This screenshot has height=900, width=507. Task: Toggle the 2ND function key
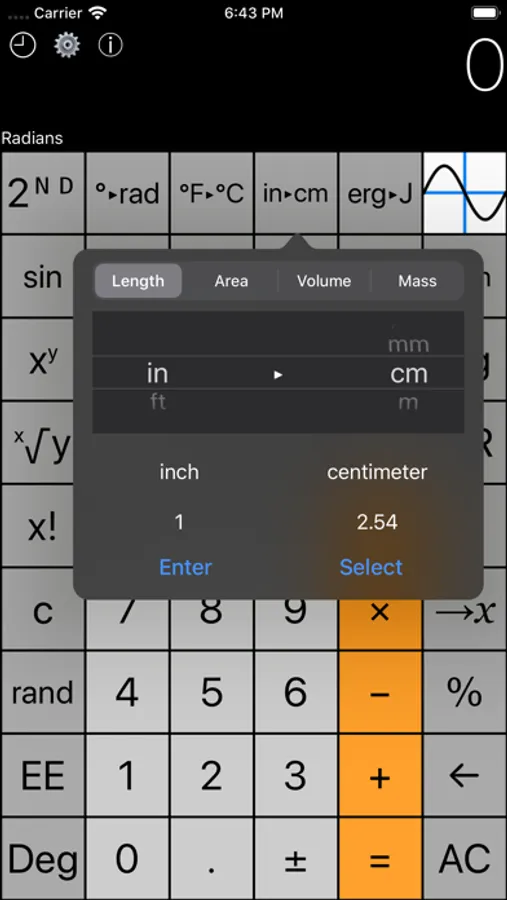pyautogui.click(x=43, y=193)
